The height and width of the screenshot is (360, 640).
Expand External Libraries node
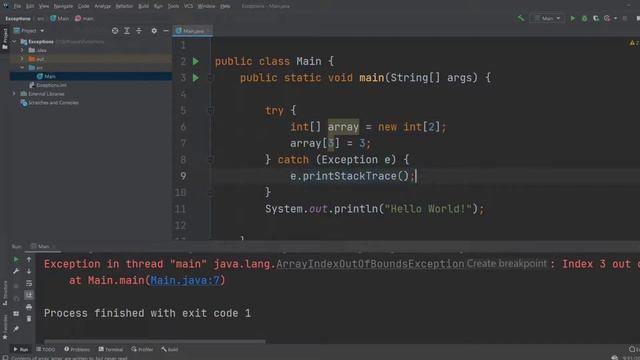tap(14, 94)
